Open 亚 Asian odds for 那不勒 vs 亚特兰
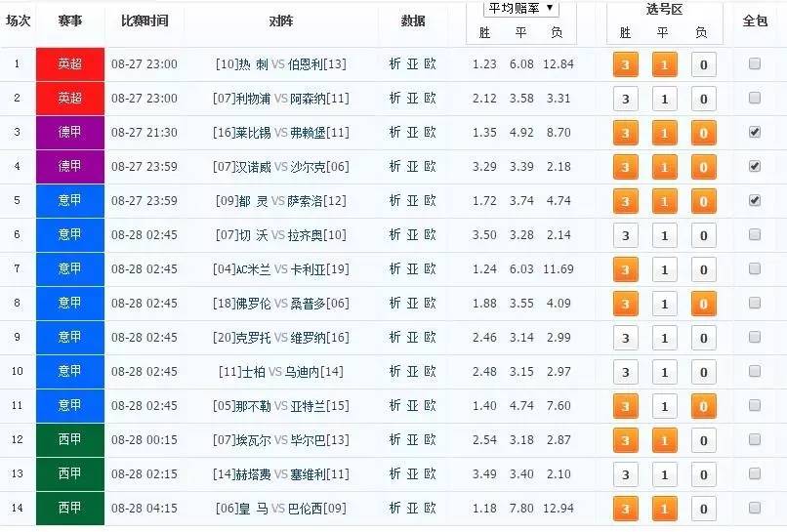This screenshot has height=532, width=787. [x=413, y=405]
